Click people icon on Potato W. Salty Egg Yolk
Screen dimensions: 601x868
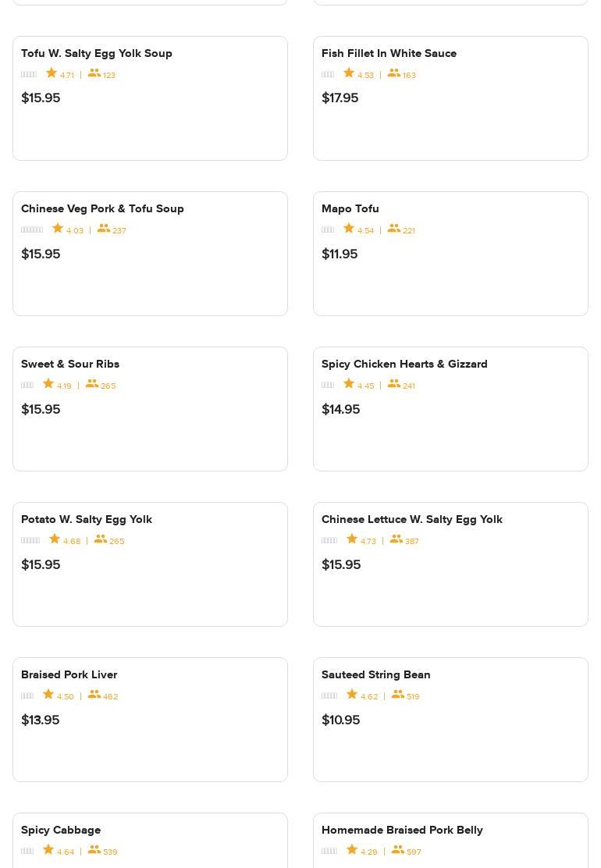[101, 539]
